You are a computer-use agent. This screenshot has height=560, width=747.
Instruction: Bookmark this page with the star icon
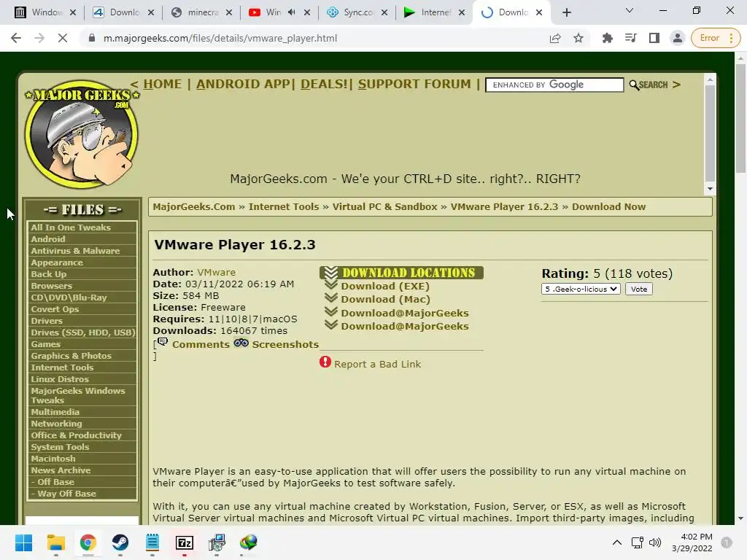[x=578, y=38]
